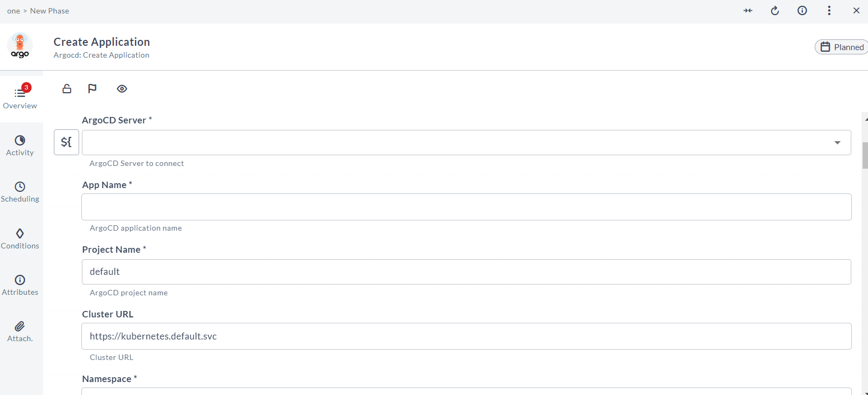The height and width of the screenshot is (395, 868).
Task: Expand the ArgoCD Server dropdown
Action: click(837, 143)
